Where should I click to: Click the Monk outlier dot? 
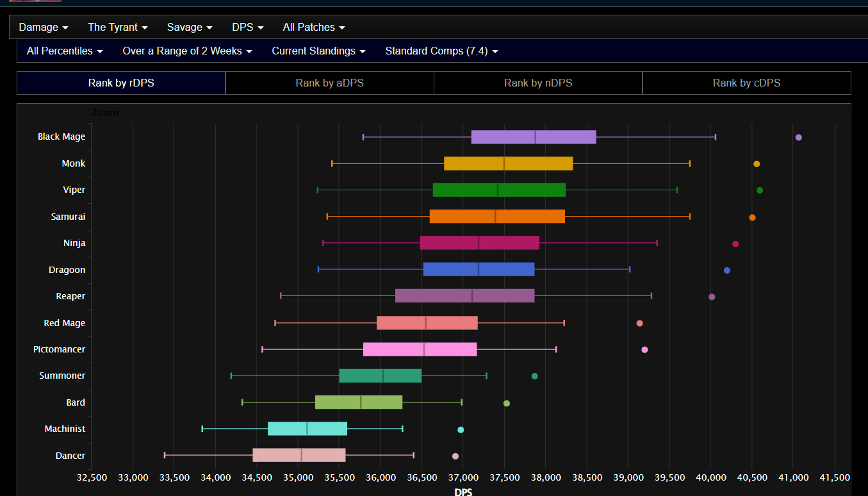[757, 164]
